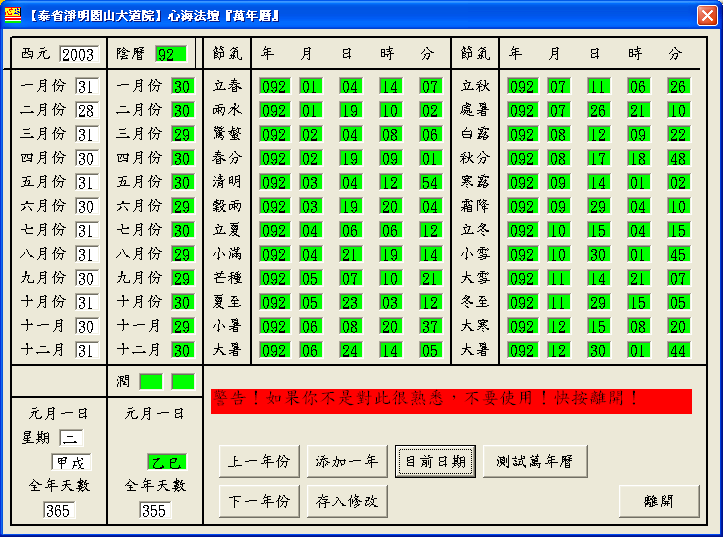Click the 白露 minute field showing 22
The image size is (723, 537).
click(x=679, y=134)
